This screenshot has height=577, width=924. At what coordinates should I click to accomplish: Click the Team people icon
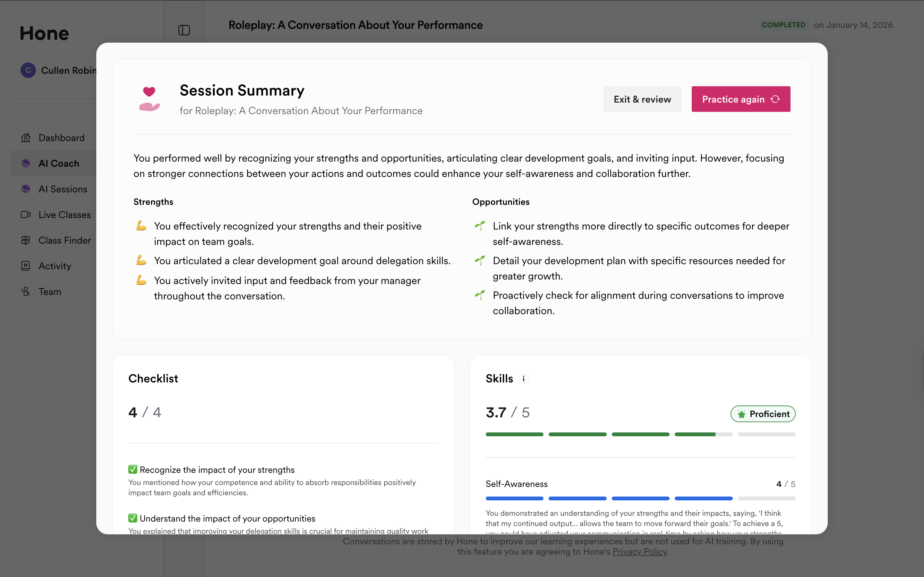tap(26, 292)
